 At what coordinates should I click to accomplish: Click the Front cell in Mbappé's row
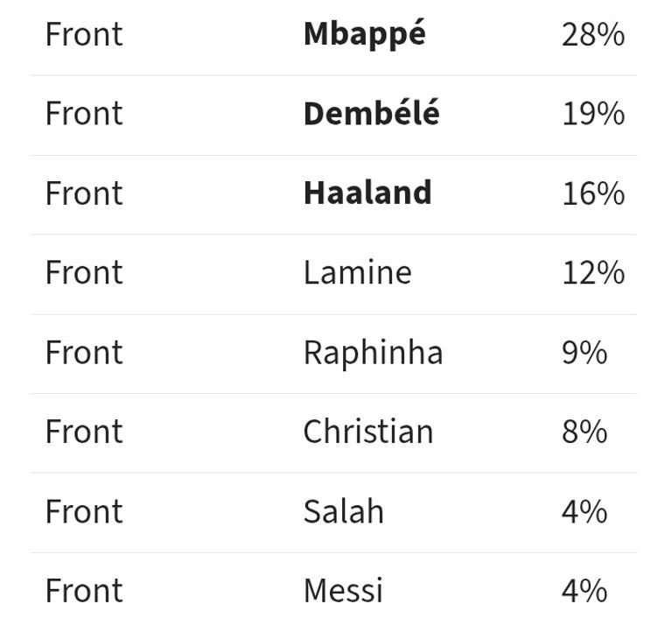[x=84, y=35]
